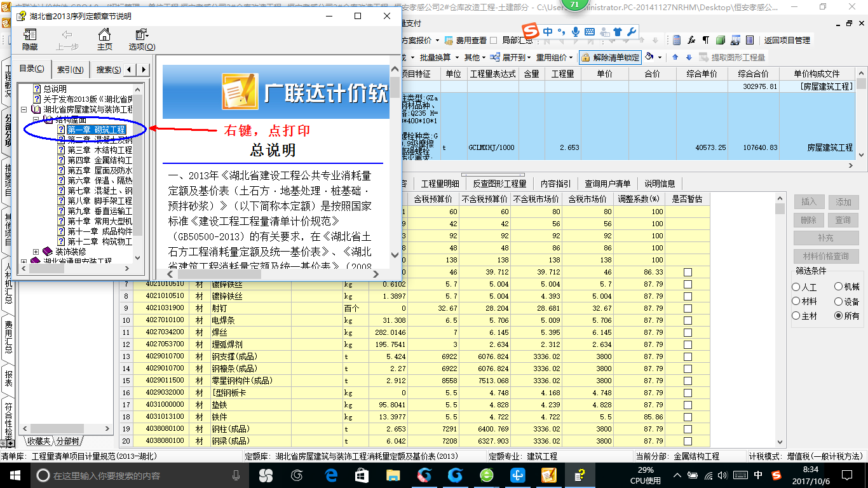
Task: Open the paint bucket color dropdown arrow
Action: [x=660, y=57]
